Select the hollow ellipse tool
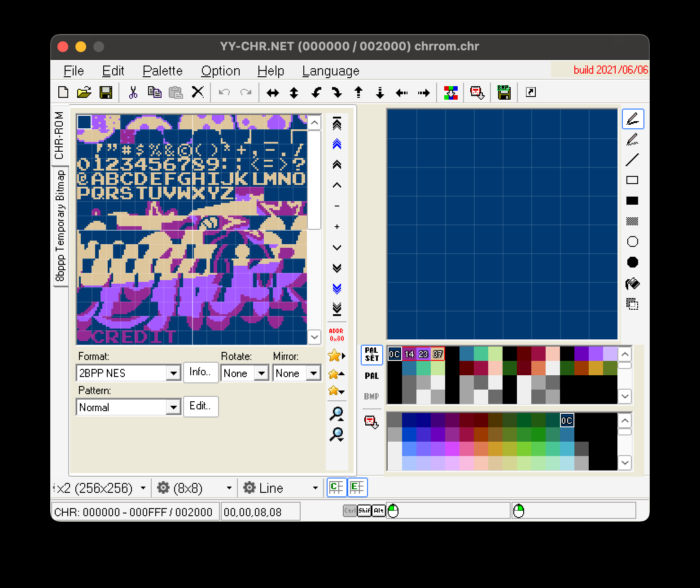700x588 pixels. (x=632, y=242)
